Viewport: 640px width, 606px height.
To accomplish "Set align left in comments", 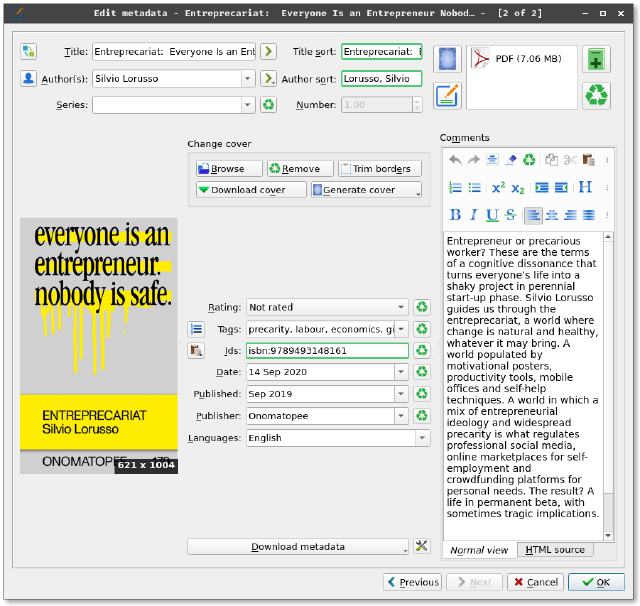I will tap(533, 215).
